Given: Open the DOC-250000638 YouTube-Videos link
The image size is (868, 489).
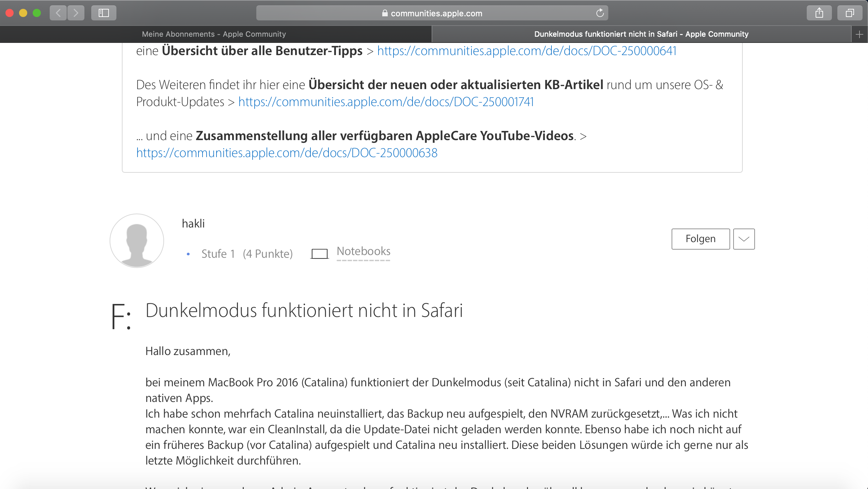Looking at the screenshot, I should click(x=287, y=153).
